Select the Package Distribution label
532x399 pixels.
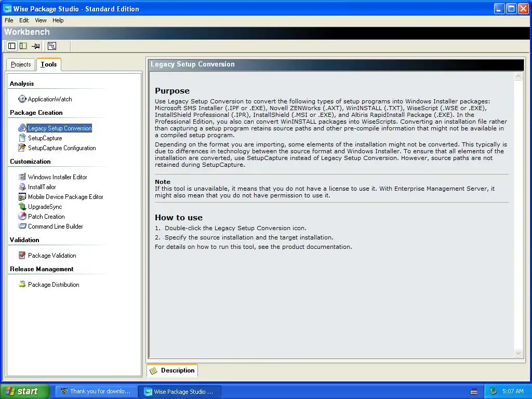[x=54, y=285]
